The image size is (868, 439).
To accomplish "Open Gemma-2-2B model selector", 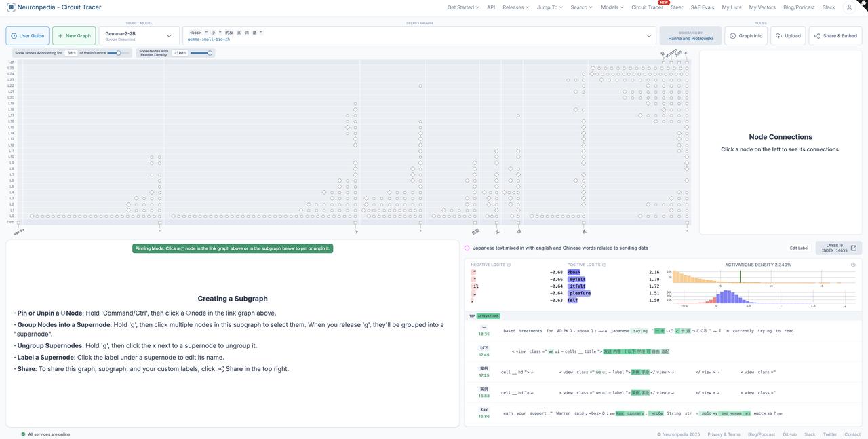I will point(139,36).
